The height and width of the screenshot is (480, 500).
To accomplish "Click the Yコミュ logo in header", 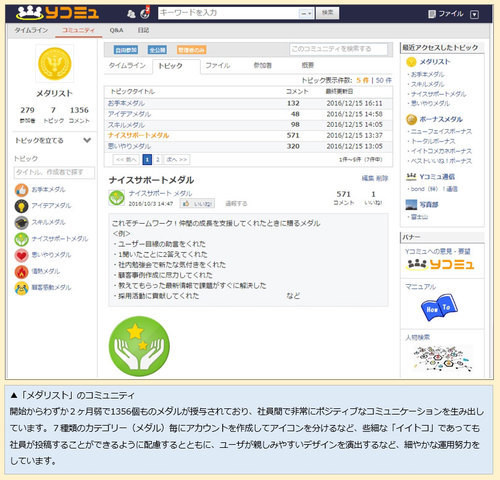I will click(57, 13).
